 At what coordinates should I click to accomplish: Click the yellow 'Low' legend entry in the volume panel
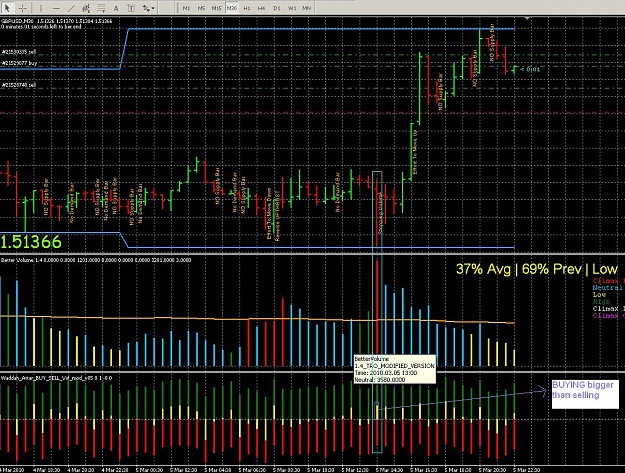(599, 295)
